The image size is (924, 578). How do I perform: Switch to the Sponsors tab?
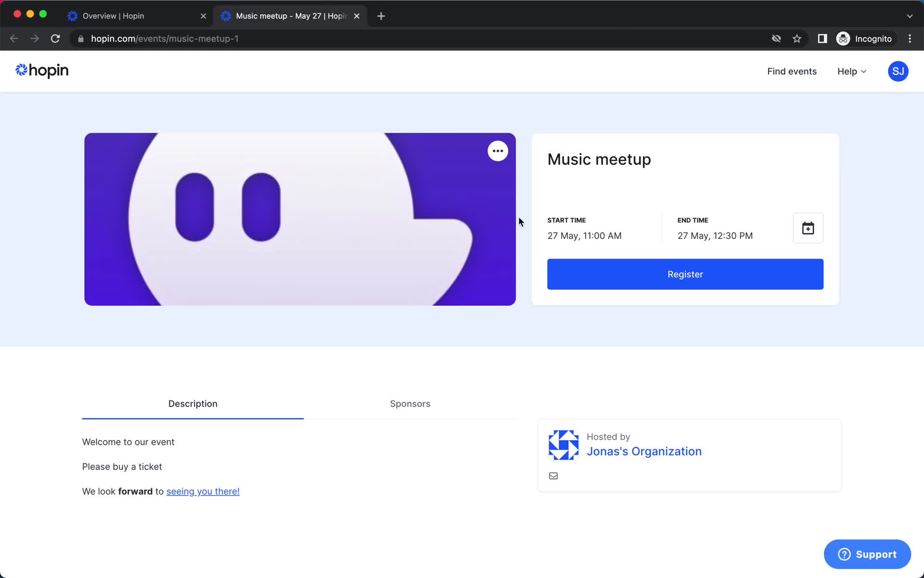[410, 404]
